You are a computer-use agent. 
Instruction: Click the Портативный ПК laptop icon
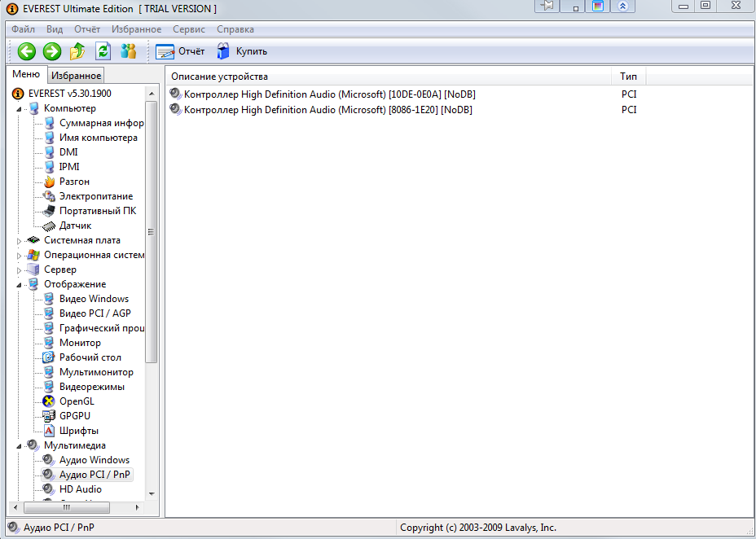coord(49,211)
